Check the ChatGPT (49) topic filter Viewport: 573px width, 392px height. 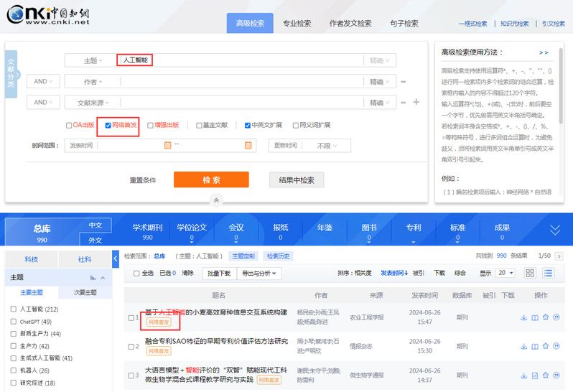14,322
